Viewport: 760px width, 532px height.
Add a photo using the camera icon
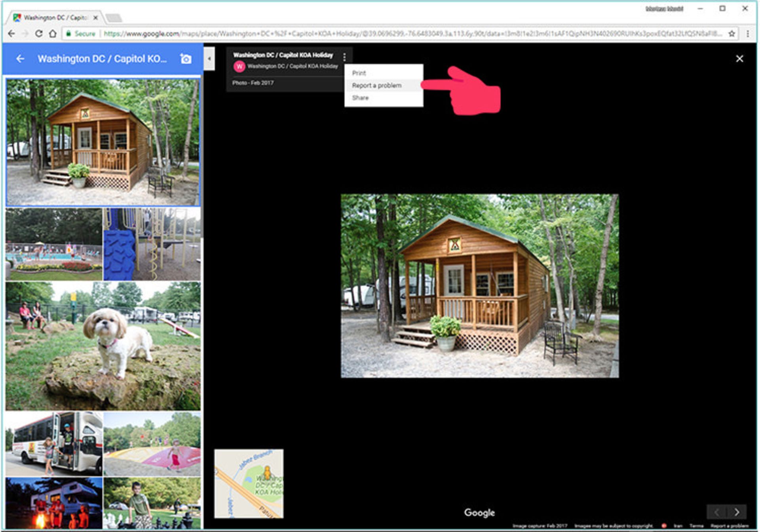[x=186, y=59]
